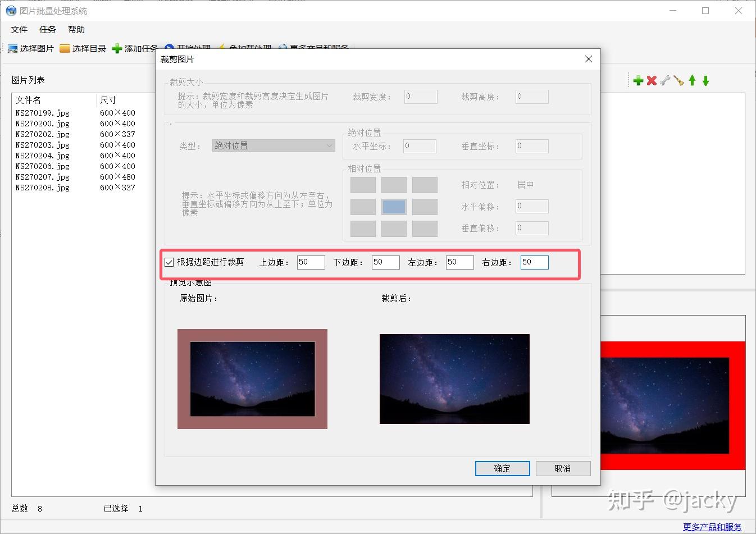
Task: Add a task with the green plus icon
Action: point(638,80)
